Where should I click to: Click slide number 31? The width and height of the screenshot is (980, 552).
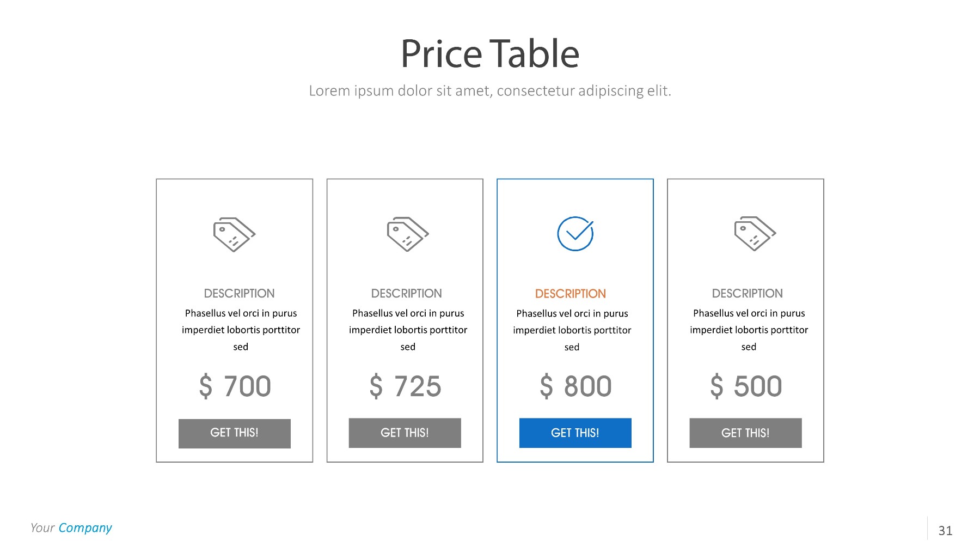pos(945,531)
